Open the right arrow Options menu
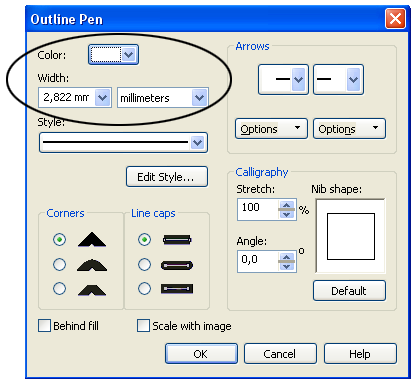 349,129
